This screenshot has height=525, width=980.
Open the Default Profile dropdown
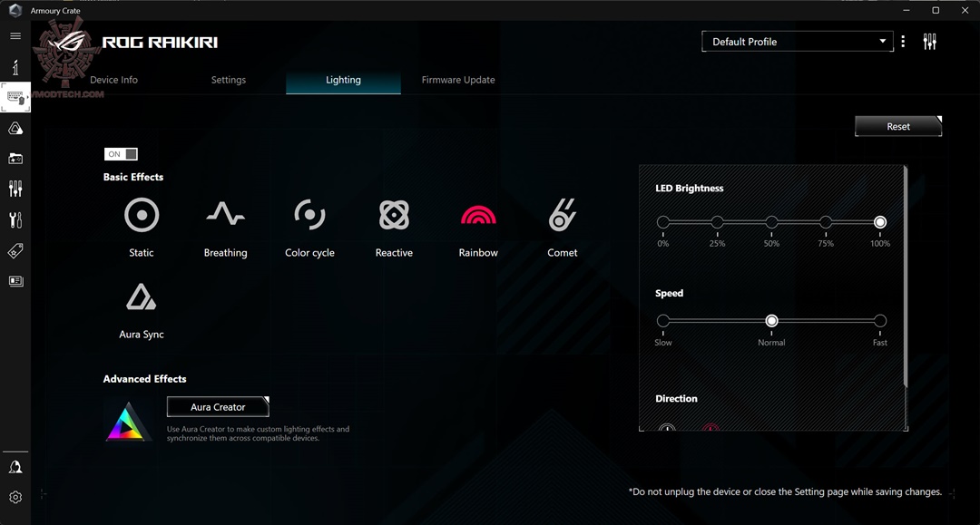point(798,42)
